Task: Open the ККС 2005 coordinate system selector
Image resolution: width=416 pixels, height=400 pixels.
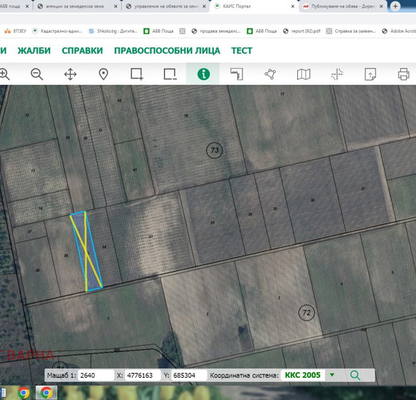Action: [302, 375]
